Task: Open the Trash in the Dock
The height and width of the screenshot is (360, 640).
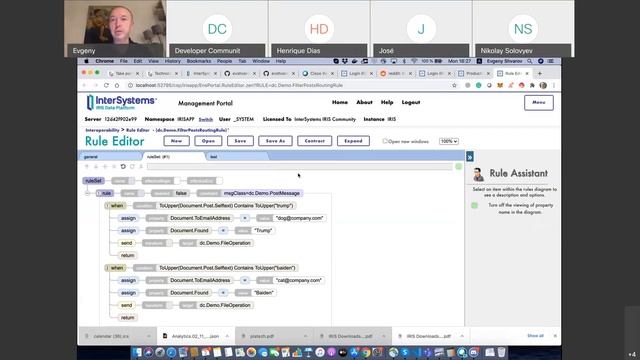Action: (502, 352)
